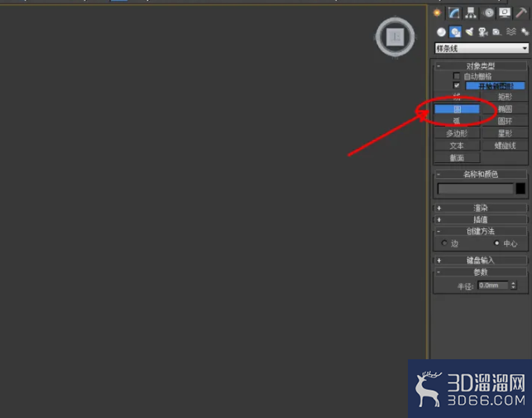Viewport: 532px width, 418px height.
Task: Collapse the 参数 rollout
Action: coord(481,272)
